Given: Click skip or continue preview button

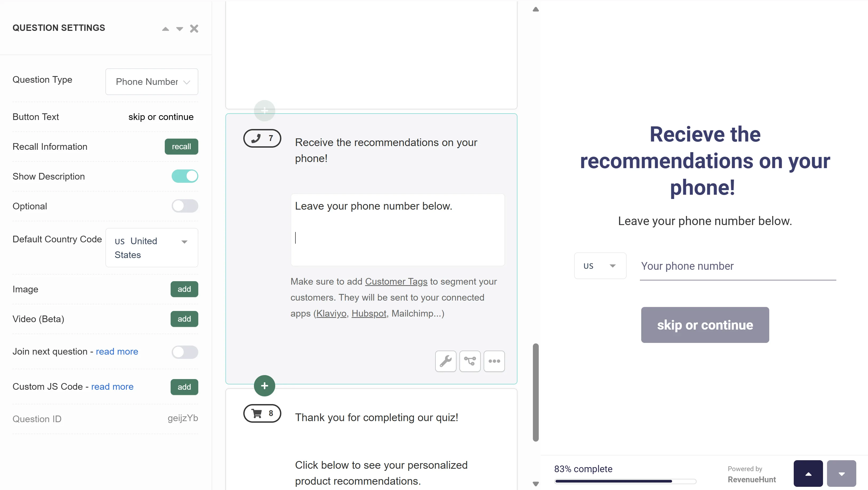Looking at the screenshot, I should (705, 325).
